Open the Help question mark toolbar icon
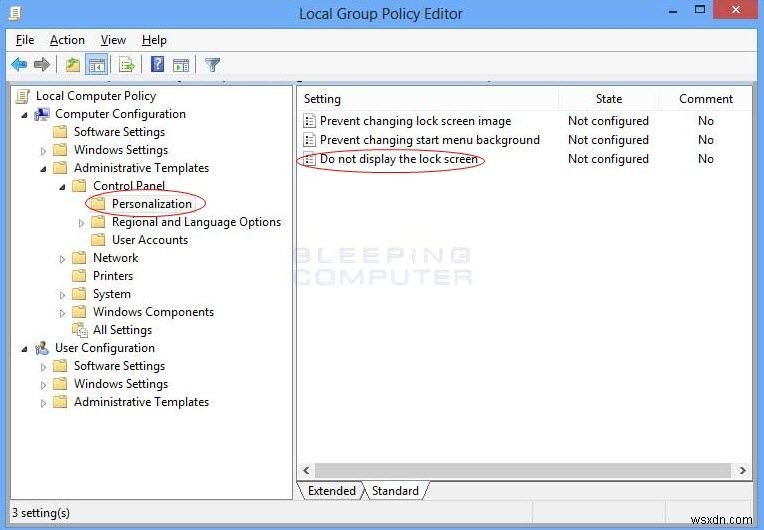 (x=157, y=64)
